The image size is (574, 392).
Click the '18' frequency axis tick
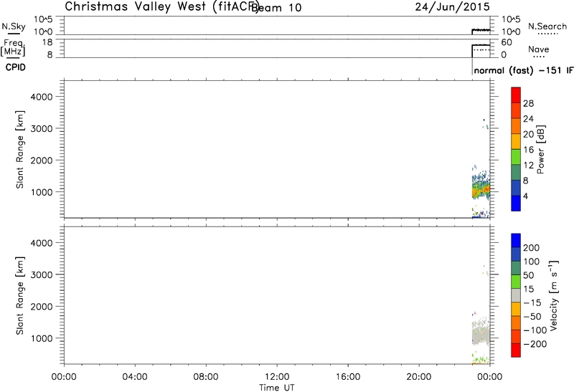click(47, 42)
